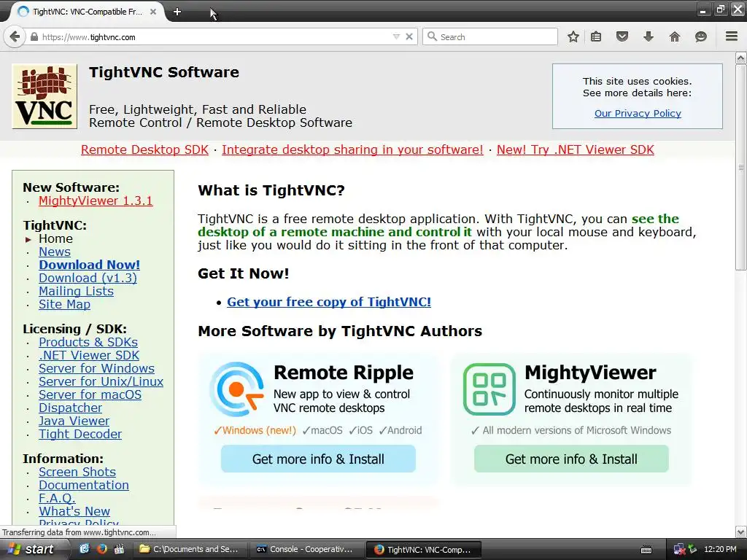Open Server for Windows link
This screenshot has width=747, height=560.
tap(97, 368)
